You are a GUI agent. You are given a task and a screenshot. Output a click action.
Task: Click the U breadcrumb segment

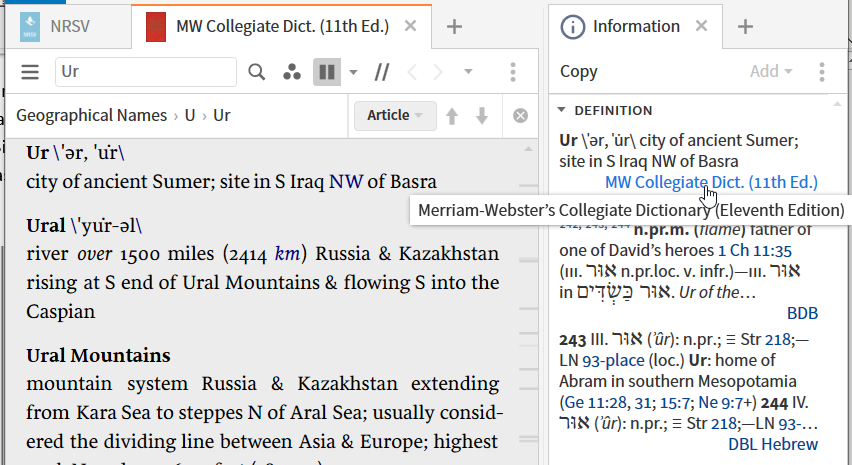coord(190,115)
